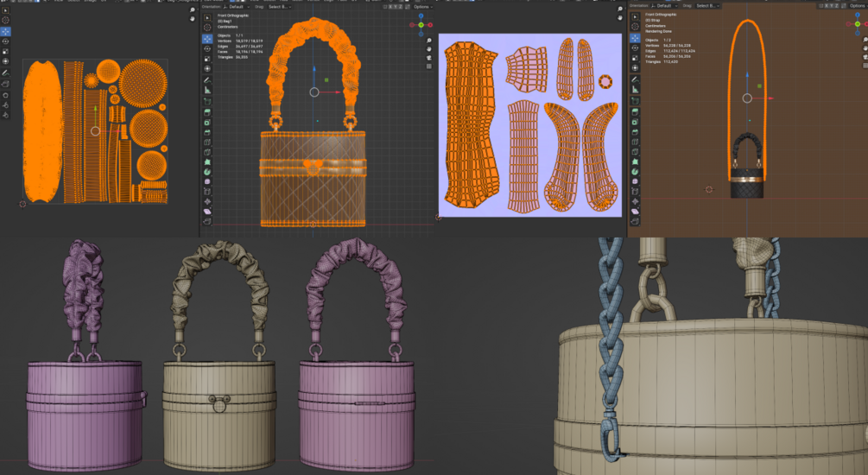Select the Pinch tool in orange UV editor
Screen dimensions: 868x475
[5, 115]
